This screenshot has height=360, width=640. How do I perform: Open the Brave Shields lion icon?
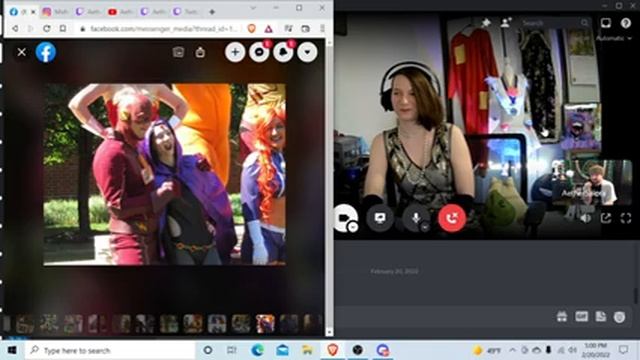(x=251, y=29)
